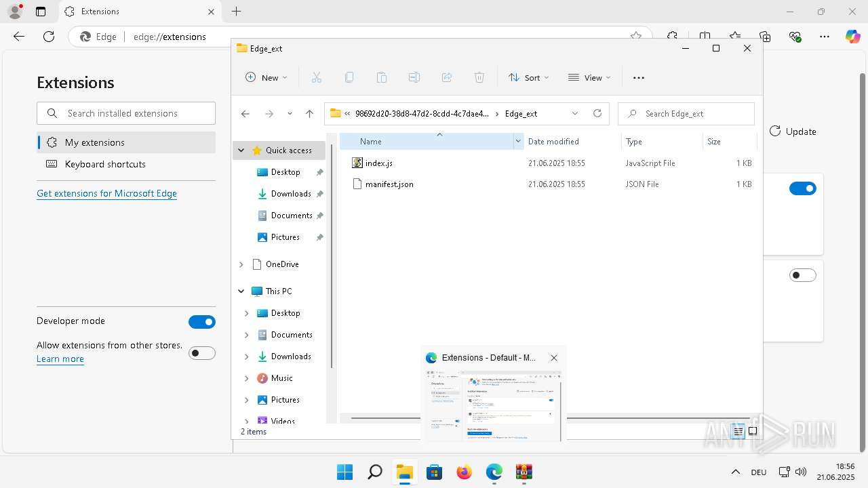Go forward with Explorer's forward arrow
Image resolution: width=868 pixels, height=488 pixels.
click(x=269, y=114)
